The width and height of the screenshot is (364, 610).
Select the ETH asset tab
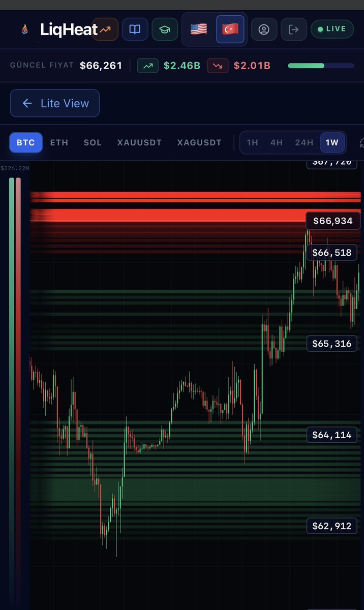[59, 142]
